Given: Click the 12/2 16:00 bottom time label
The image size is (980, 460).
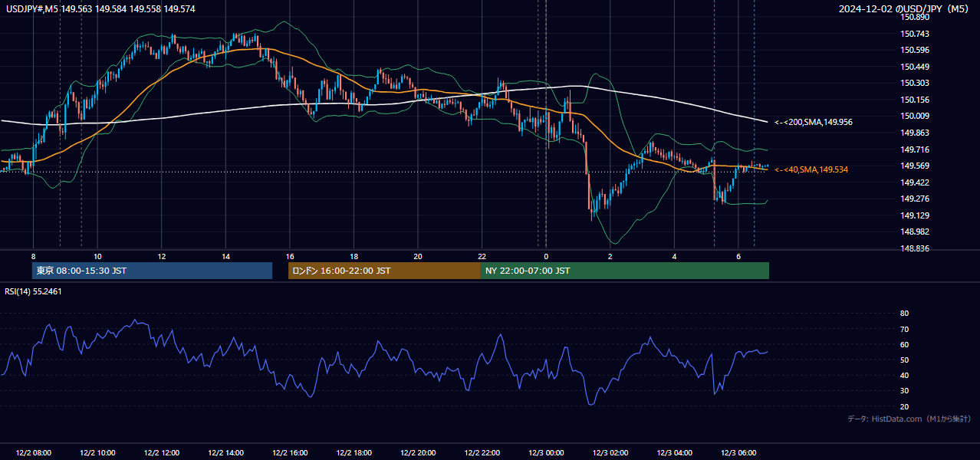Looking at the screenshot, I should coord(290,452).
